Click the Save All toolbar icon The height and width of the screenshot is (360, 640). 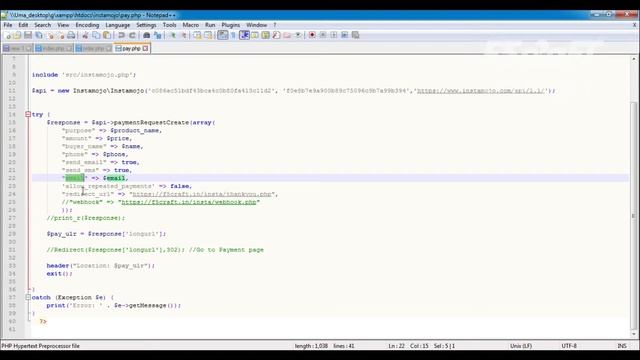(x=39, y=36)
